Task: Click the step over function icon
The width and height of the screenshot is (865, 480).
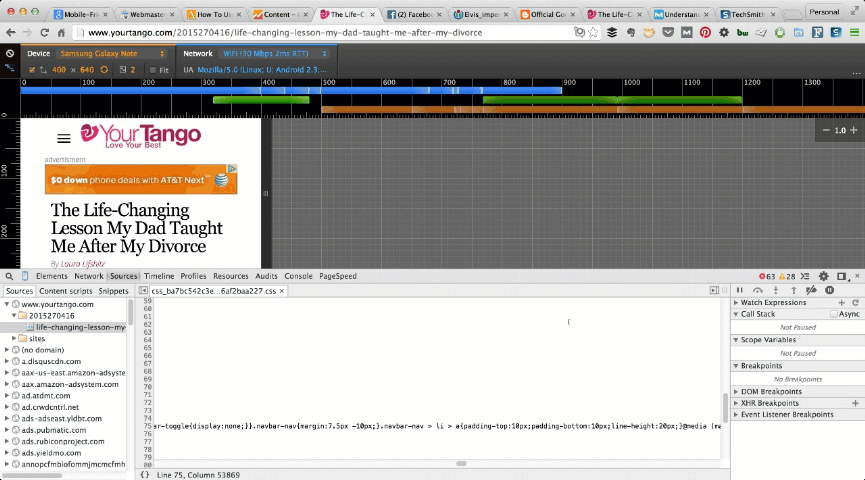Action: [757, 290]
